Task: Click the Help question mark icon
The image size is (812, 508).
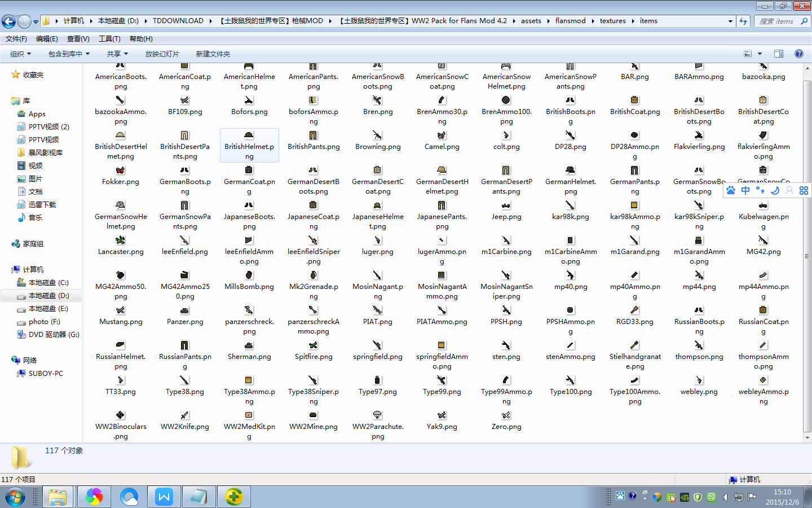Action: (798, 54)
